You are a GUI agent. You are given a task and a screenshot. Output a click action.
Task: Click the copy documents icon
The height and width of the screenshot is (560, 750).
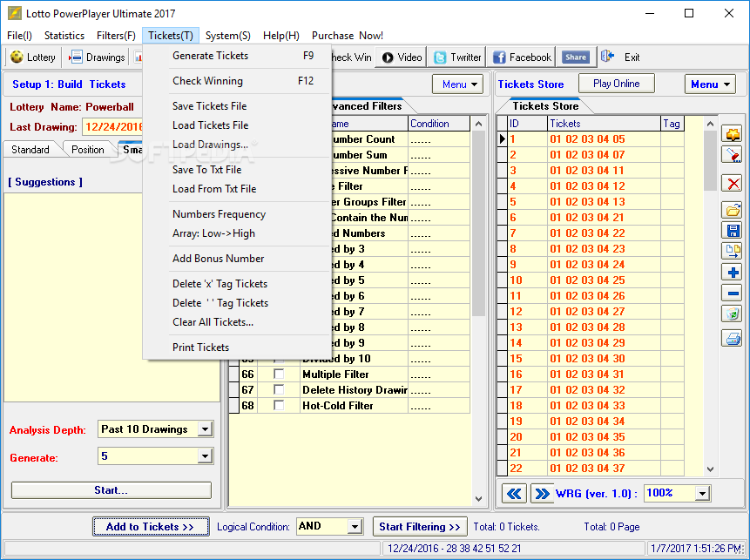tap(733, 252)
